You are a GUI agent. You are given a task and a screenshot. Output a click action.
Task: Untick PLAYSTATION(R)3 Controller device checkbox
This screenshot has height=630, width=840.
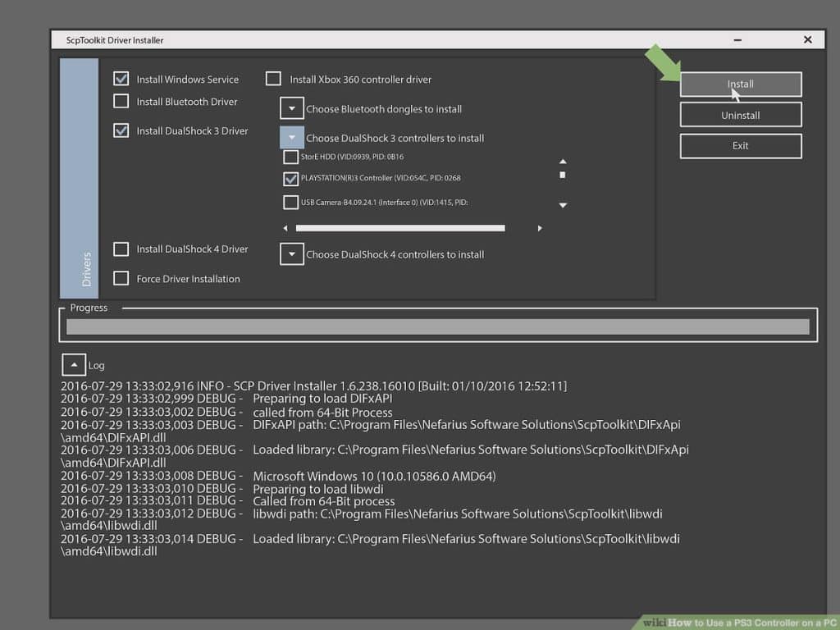pyautogui.click(x=290, y=178)
